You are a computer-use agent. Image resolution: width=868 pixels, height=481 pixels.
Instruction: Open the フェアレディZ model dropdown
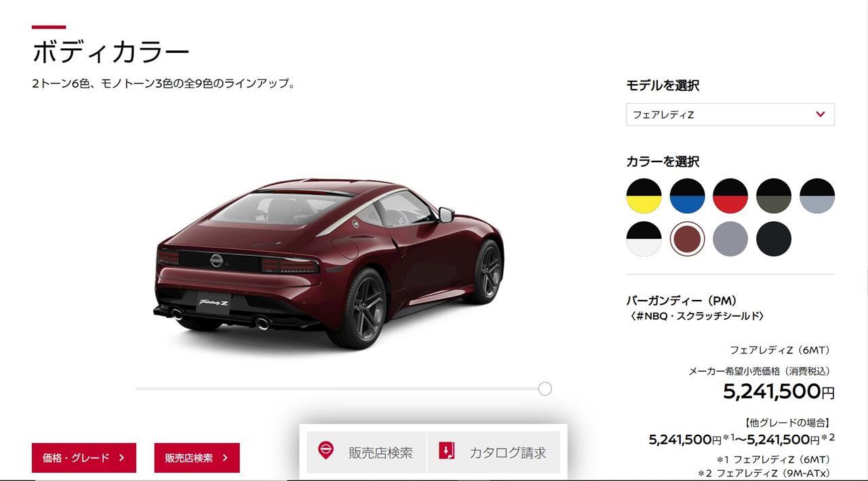coord(730,115)
